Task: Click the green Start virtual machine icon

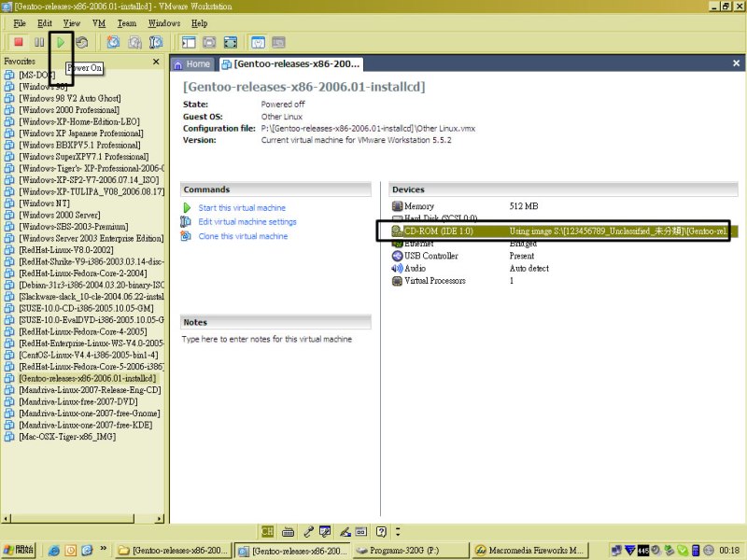Action: tap(187, 207)
